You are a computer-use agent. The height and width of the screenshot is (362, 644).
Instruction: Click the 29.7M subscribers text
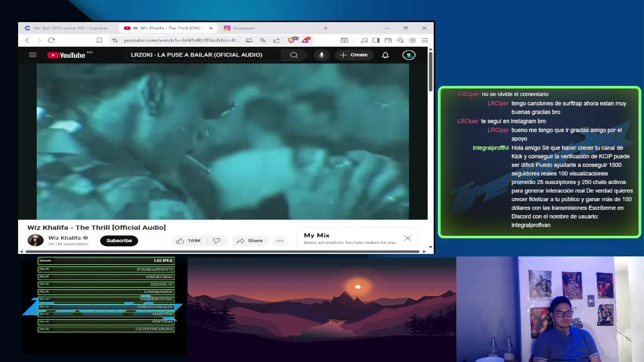coord(68,244)
